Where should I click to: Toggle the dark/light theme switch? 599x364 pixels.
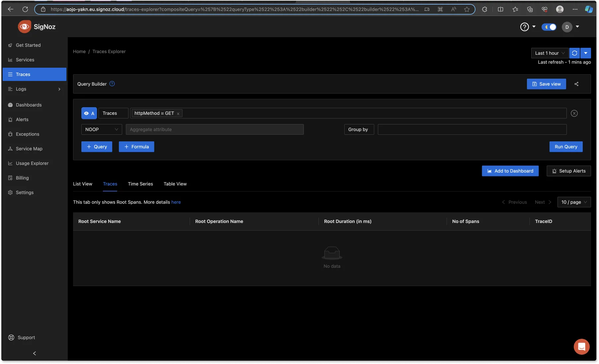(x=549, y=27)
